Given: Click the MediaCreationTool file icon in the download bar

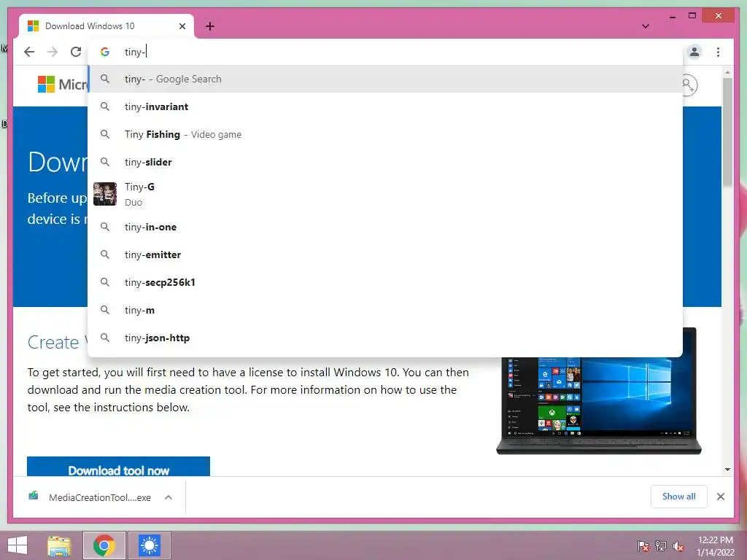Looking at the screenshot, I should point(34,497).
